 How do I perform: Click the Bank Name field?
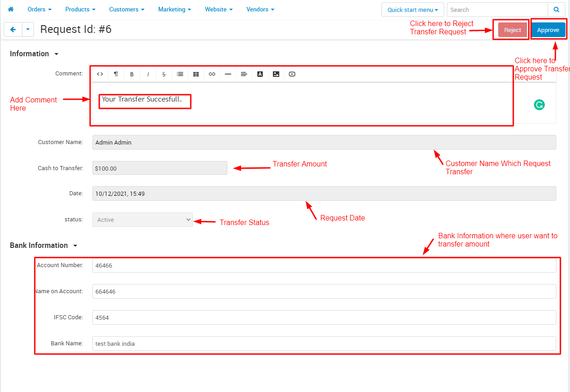coord(324,344)
